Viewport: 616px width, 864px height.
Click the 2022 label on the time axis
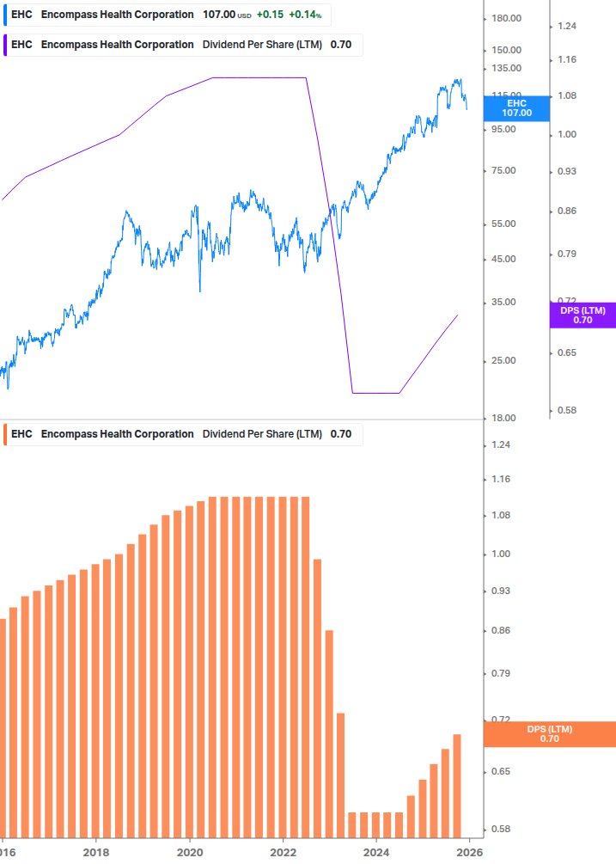(283, 853)
